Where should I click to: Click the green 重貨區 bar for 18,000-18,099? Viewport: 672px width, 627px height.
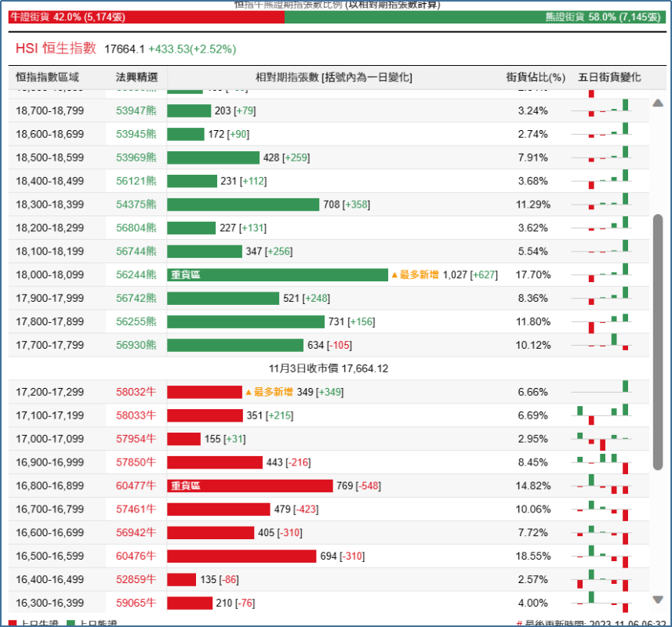coord(278,275)
